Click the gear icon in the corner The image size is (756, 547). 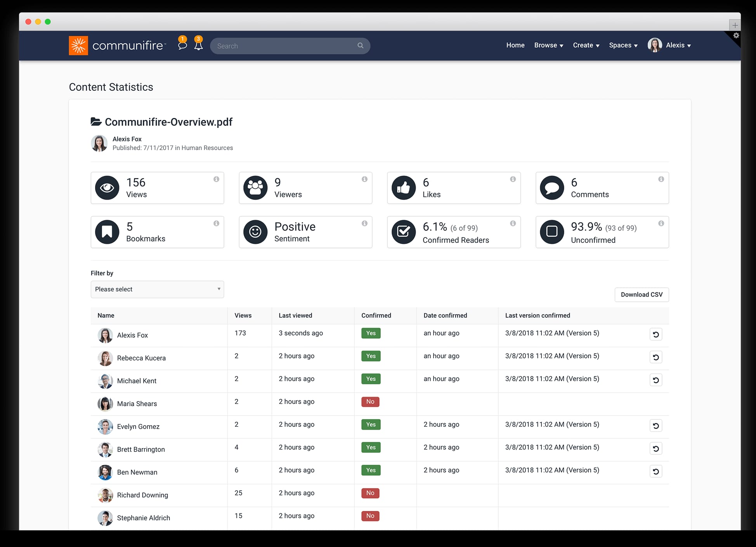[x=736, y=35]
